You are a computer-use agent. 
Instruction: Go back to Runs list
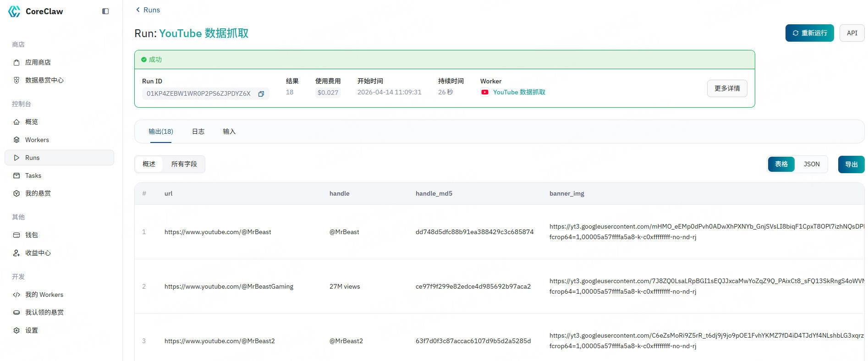[148, 10]
